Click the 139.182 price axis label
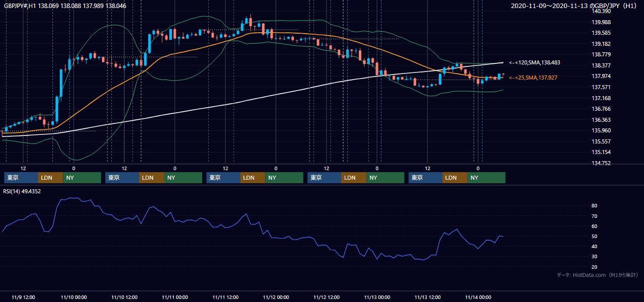This screenshot has width=644, height=302. tap(601, 44)
